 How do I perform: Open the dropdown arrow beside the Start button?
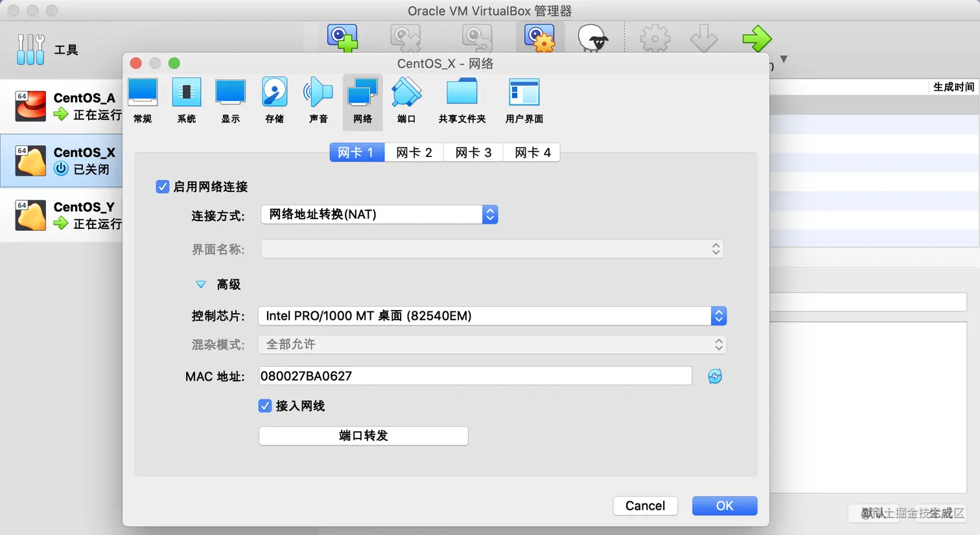pos(784,59)
